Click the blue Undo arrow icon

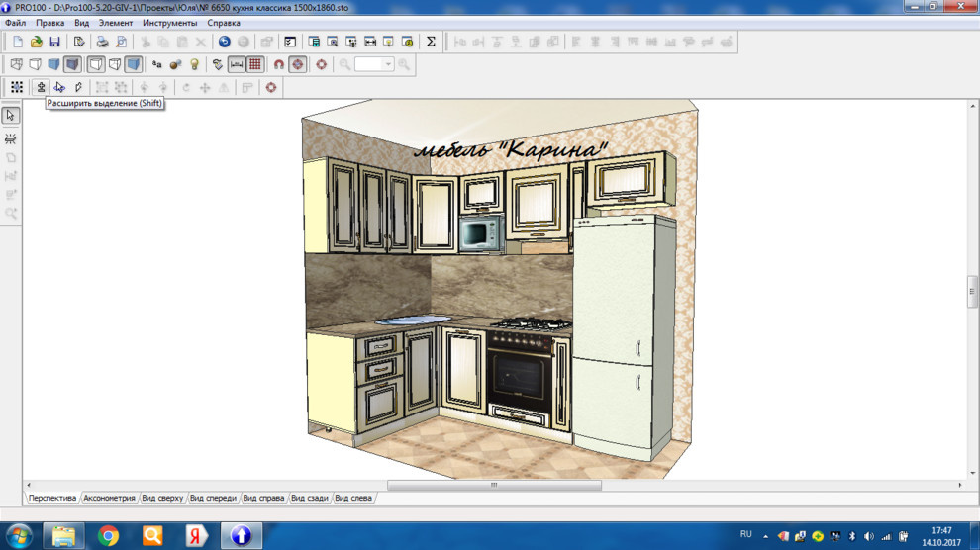click(225, 42)
